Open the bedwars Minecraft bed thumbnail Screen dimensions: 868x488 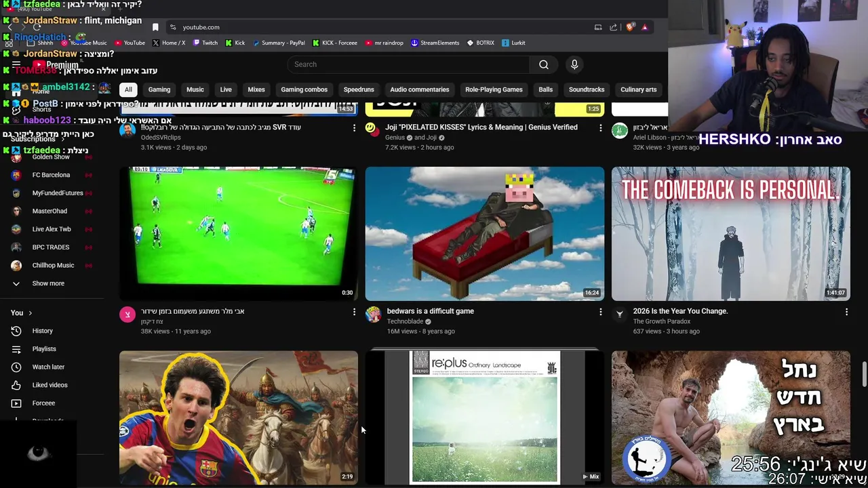coord(485,234)
